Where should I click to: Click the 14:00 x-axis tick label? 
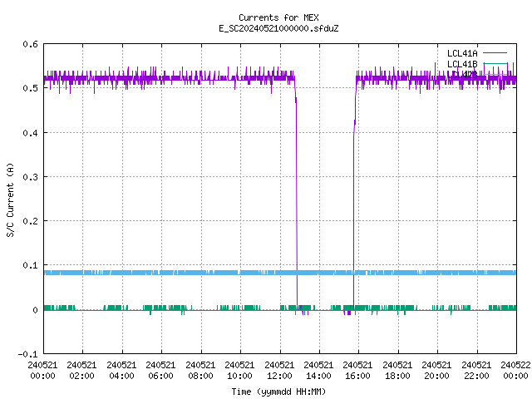click(x=318, y=371)
